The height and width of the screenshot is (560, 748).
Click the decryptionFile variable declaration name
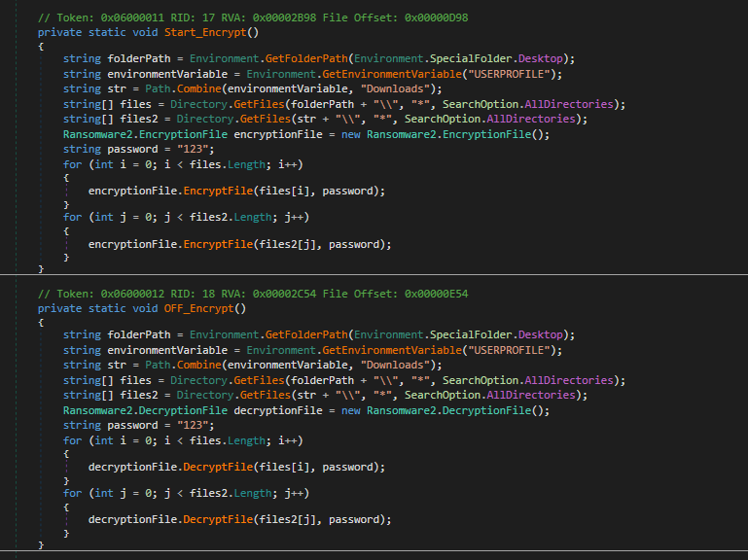coord(278,410)
